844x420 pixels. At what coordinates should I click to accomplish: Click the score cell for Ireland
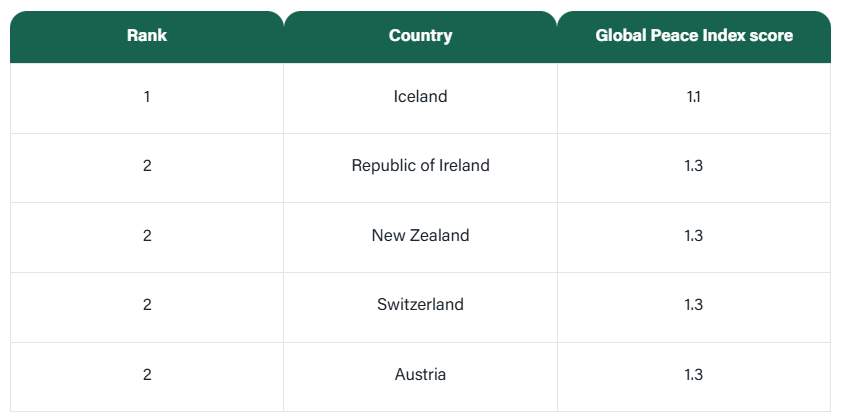(694, 166)
